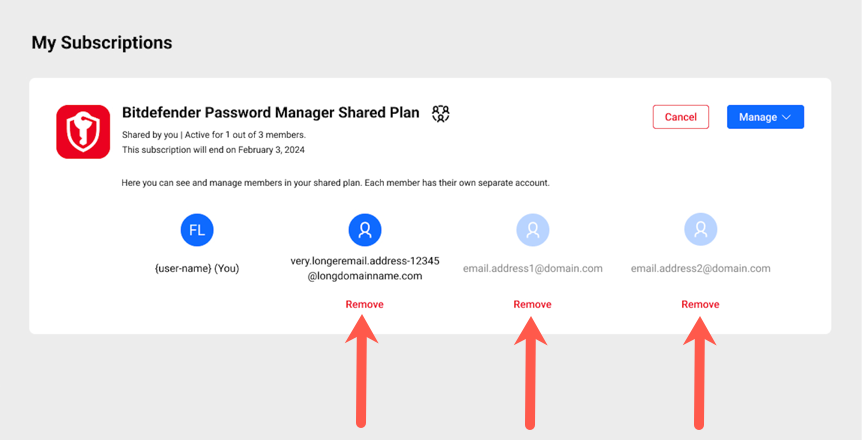Screen dimensions: 862x440
Task: Click the subscription end date February 3, 2024 text
Action: tap(272, 150)
